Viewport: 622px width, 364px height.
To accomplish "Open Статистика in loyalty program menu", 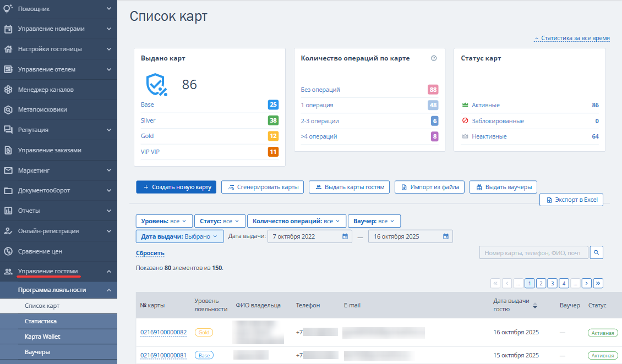I will tap(41, 321).
